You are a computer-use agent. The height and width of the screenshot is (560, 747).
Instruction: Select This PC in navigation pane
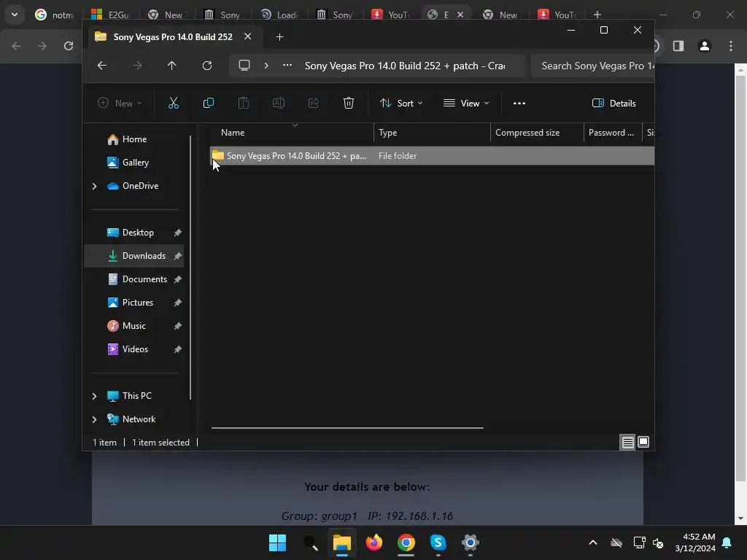coord(136,396)
